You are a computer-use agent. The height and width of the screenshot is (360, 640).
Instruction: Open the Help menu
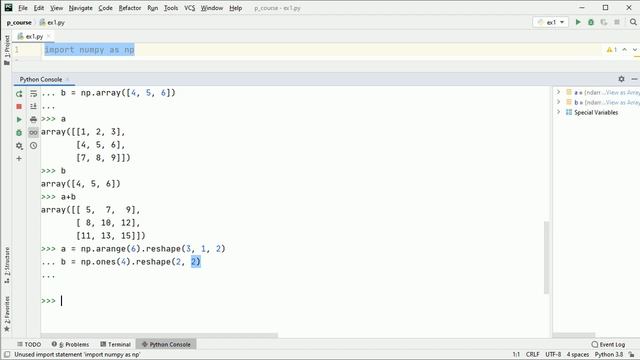tap(236, 8)
